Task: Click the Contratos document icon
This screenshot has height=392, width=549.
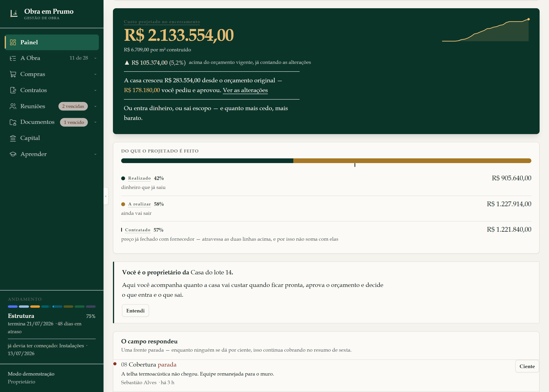Action: point(13,90)
